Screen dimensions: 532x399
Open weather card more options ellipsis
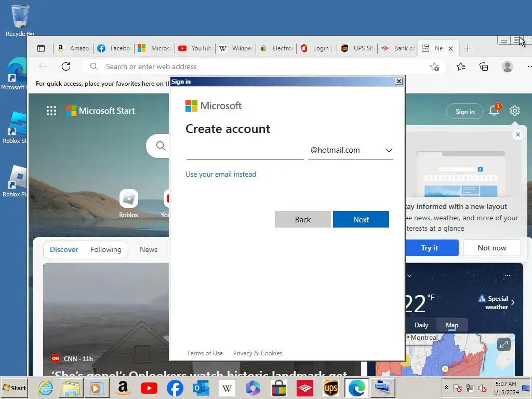[x=508, y=275]
